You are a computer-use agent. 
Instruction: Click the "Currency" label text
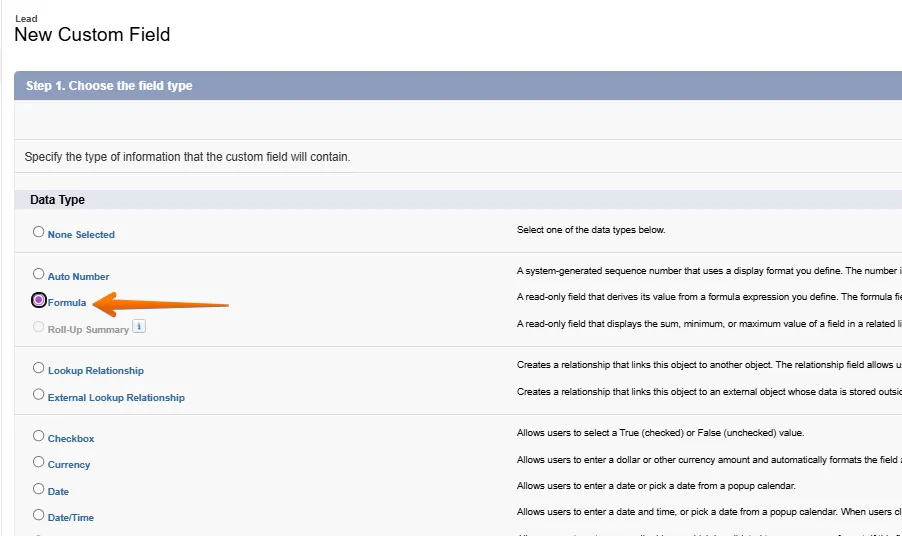(69, 465)
